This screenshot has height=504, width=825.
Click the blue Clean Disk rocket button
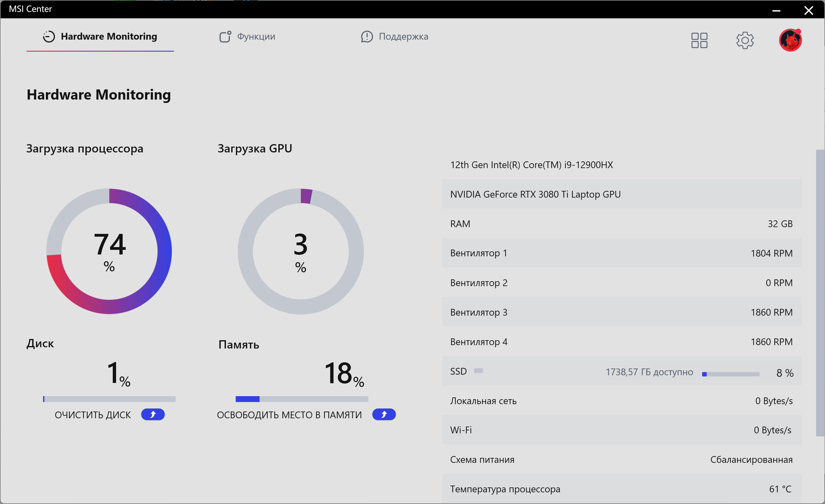click(153, 415)
